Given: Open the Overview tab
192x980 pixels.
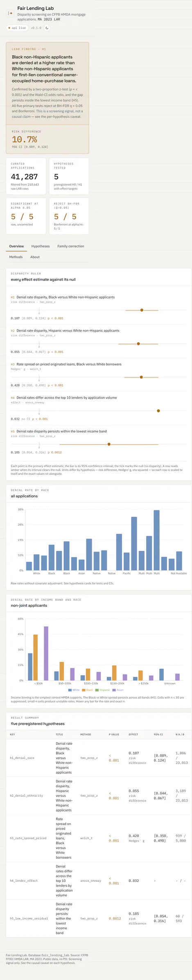Looking at the screenshot, I should tap(16, 246).
